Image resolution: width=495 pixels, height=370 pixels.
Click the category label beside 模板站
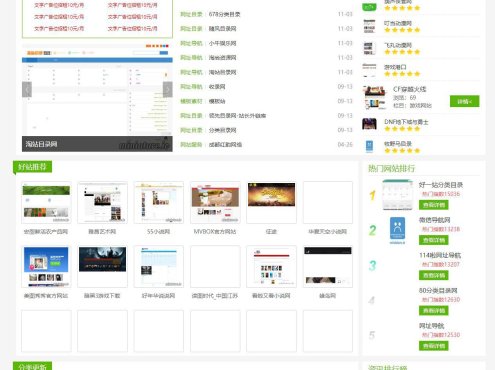[191, 101]
